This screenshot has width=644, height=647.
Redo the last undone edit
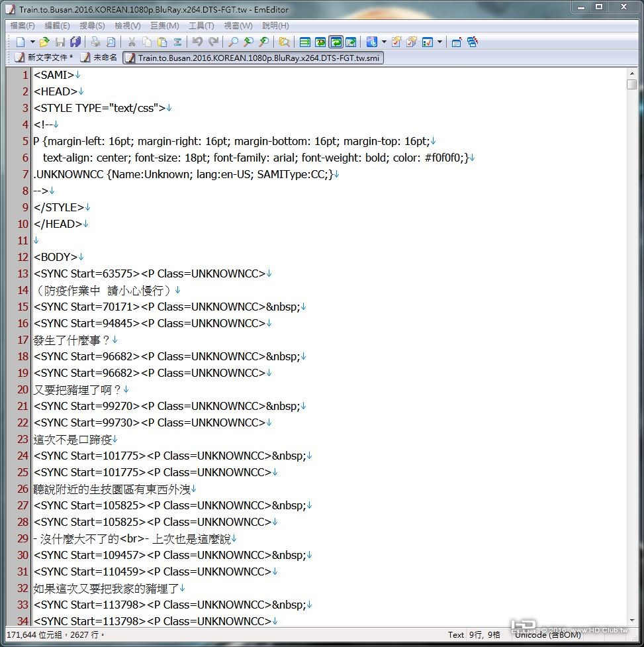coord(213,42)
